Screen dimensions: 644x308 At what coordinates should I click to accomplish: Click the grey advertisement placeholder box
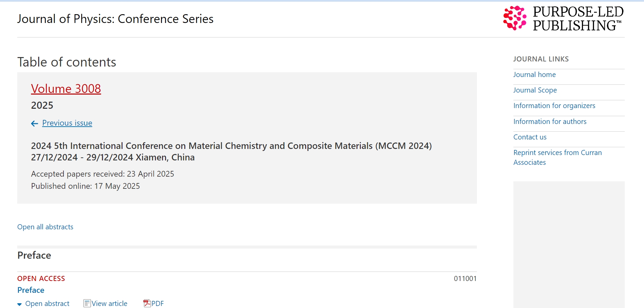point(569,245)
